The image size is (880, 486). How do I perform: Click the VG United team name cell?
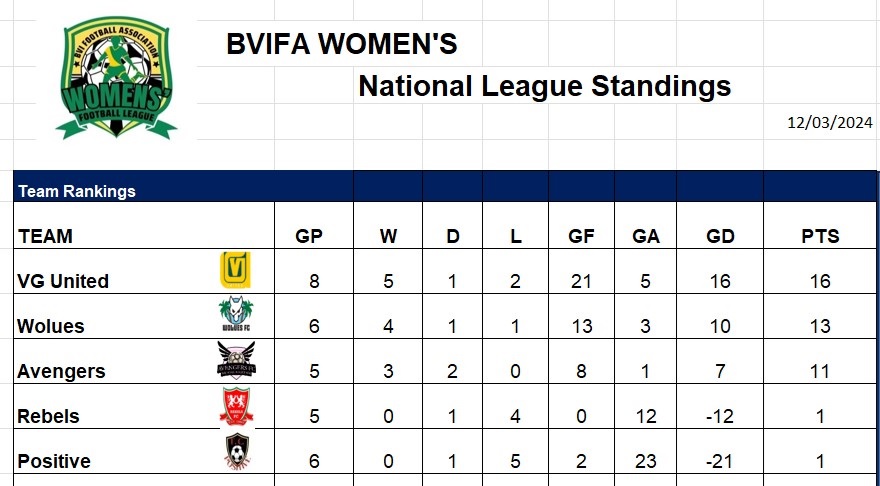tap(144, 272)
